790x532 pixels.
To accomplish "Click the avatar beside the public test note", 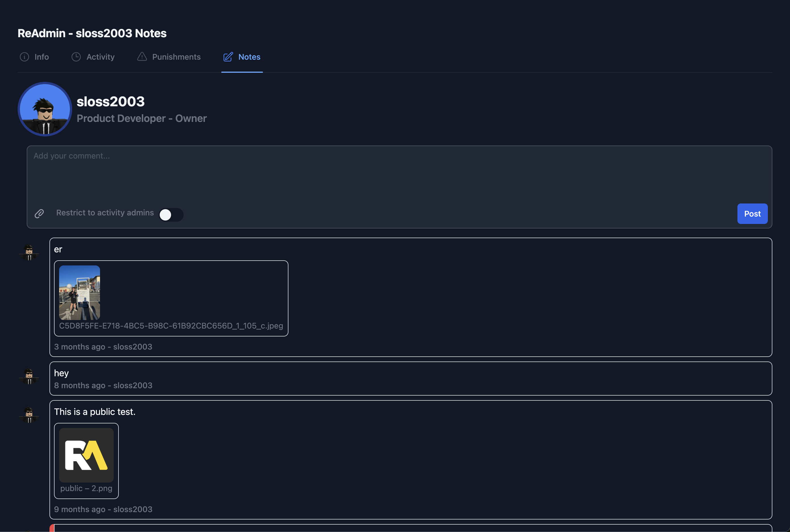I will [x=29, y=415].
